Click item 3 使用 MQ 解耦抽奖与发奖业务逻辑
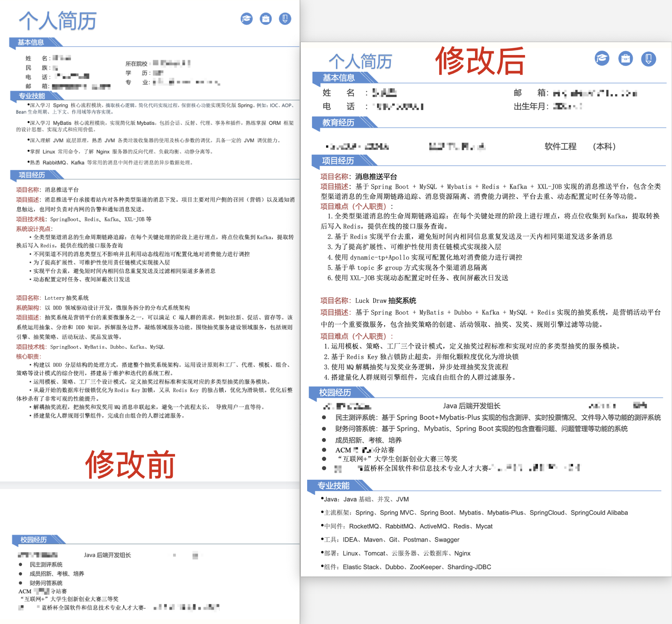This screenshot has width=672, height=624. (416, 367)
